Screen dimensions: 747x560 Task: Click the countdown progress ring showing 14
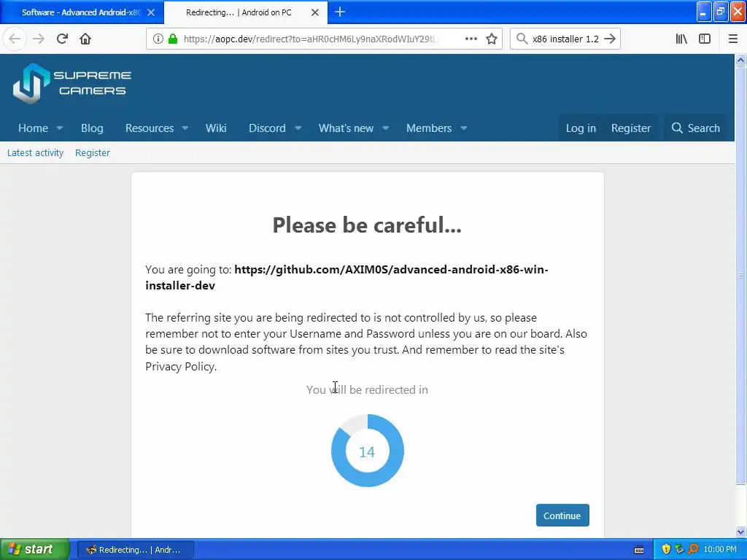[368, 451]
